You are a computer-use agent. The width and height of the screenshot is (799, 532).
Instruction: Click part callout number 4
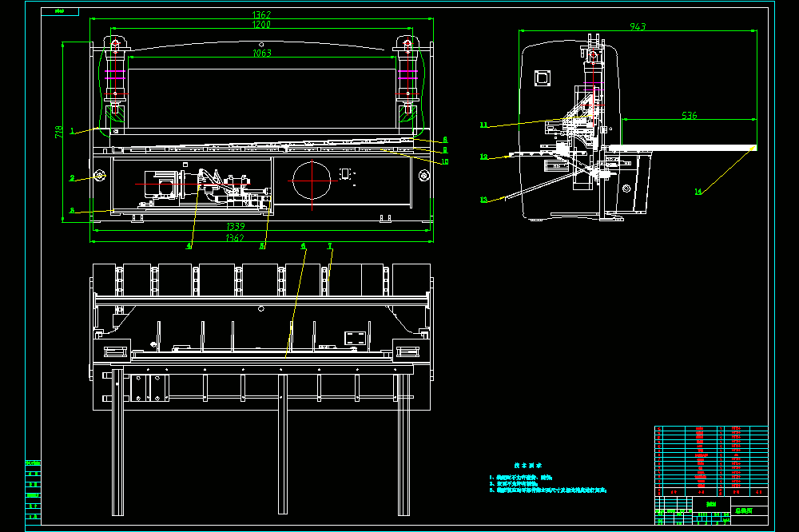point(189,245)
